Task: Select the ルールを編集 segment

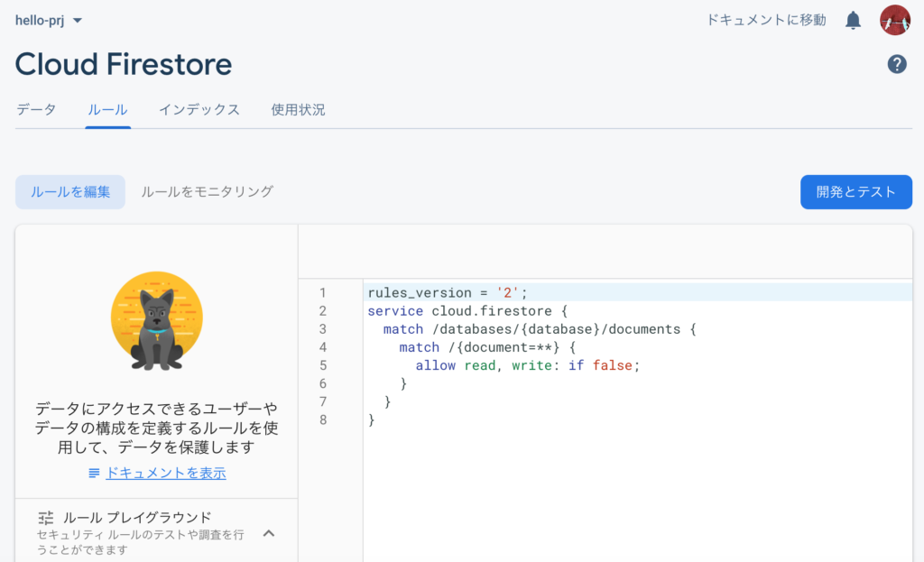Action: coord(69,191)
